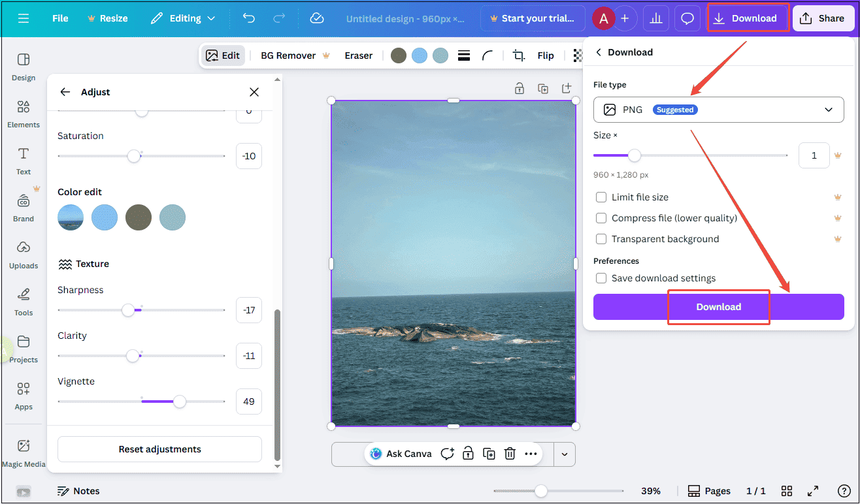860x504 pixels.
Task: Check Compress file (lower quality)
Action: click(601, 218)
